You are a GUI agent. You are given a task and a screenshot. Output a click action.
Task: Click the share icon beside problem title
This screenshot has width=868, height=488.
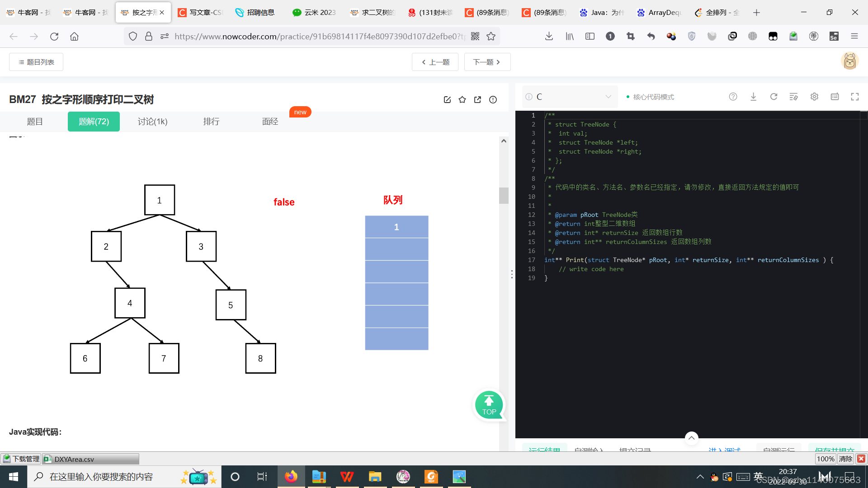tap(477, 100)
